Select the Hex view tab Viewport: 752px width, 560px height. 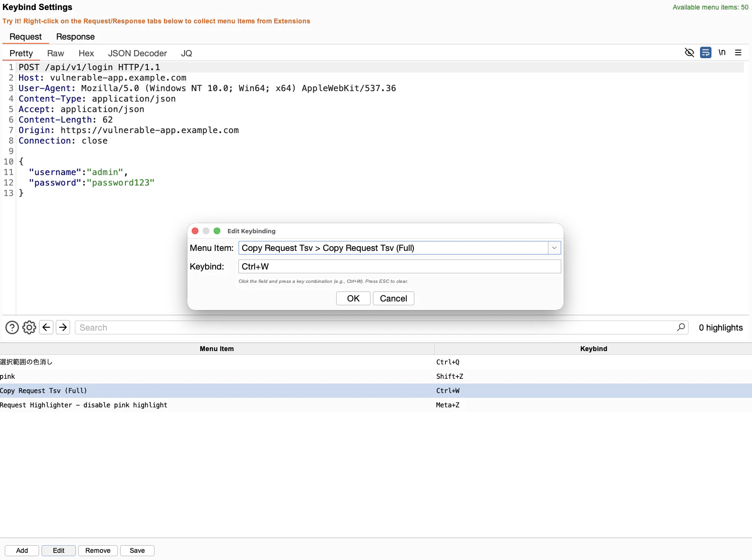(x=86, y=53)
